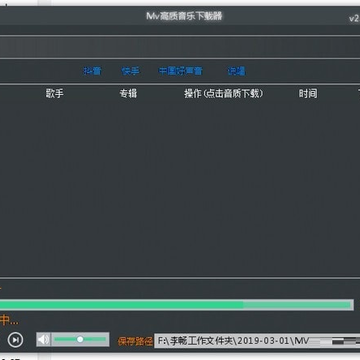Click the green download progress bar
Image resolution: width=360 pixels, height=360 pixels.
pyautogui.click(x=177, y=305)
